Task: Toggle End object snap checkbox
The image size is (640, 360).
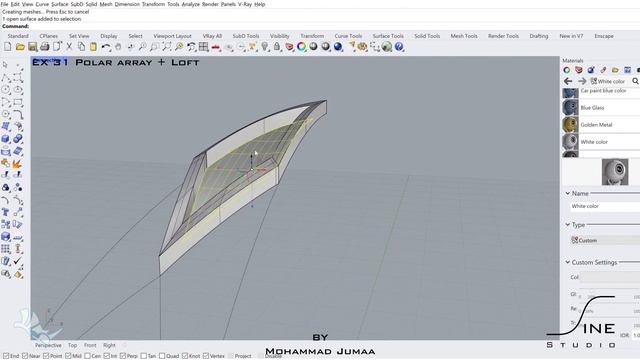Action: pos(6,356)
